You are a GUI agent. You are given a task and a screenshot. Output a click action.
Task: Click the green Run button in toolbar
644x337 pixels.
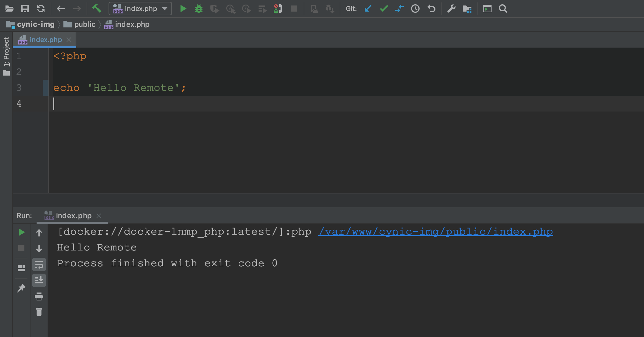[x=183, y=9]
